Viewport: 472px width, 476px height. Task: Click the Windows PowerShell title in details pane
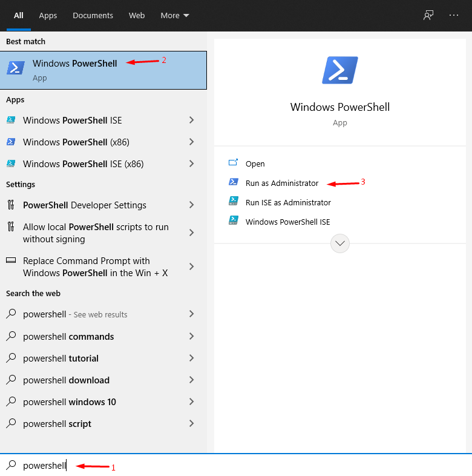click(x=339, y=107)
